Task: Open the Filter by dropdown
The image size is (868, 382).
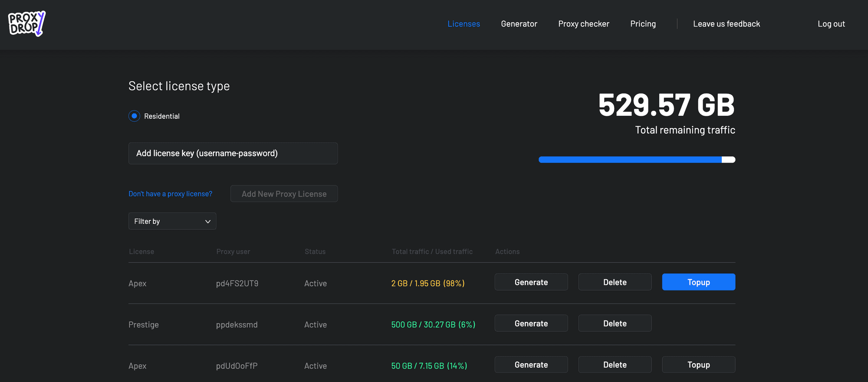Action: coord(172,221)
